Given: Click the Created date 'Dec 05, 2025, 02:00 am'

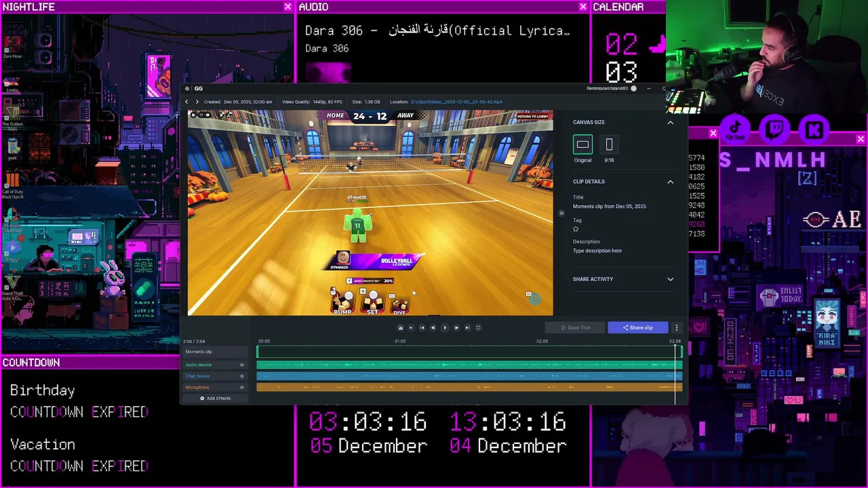Looking at the screenshot, I should (248, 102).
